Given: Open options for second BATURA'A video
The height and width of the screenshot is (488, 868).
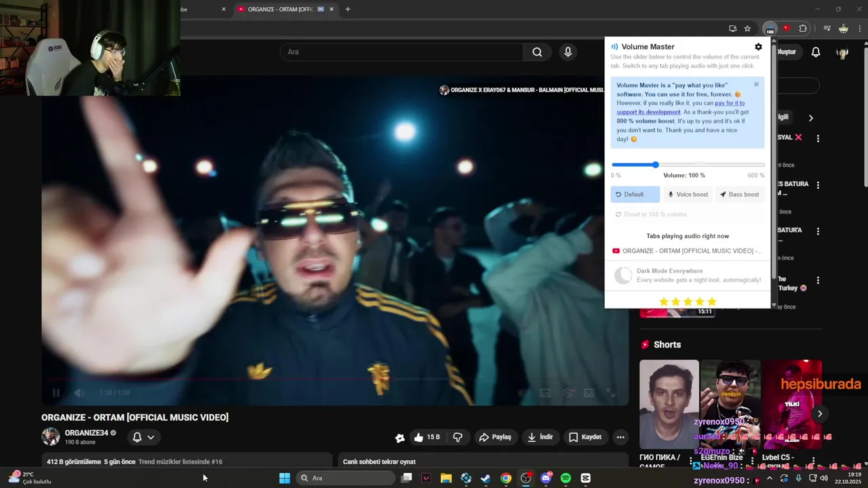Looking at the screenshot, I should tap(818, 231).
